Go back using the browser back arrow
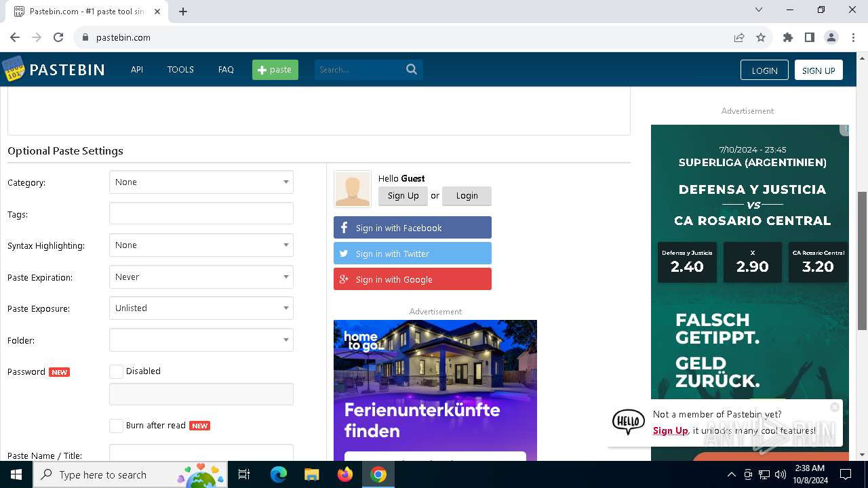 click(15, 37)
